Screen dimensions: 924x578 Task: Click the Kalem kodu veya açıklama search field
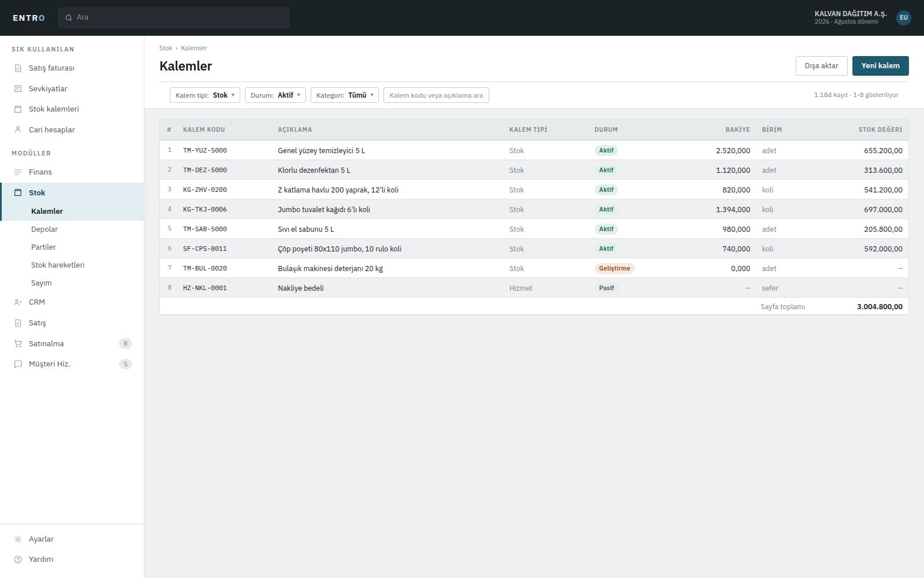click(x=436, y=95)
